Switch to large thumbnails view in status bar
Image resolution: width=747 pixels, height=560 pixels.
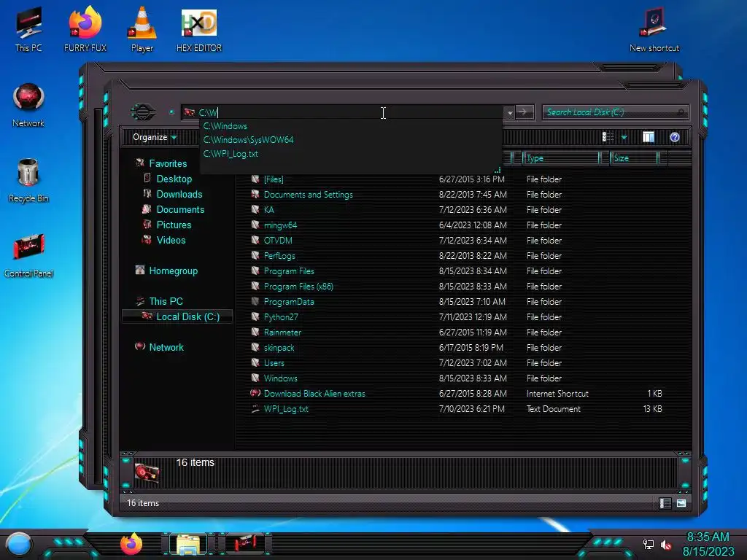[681, 503]
